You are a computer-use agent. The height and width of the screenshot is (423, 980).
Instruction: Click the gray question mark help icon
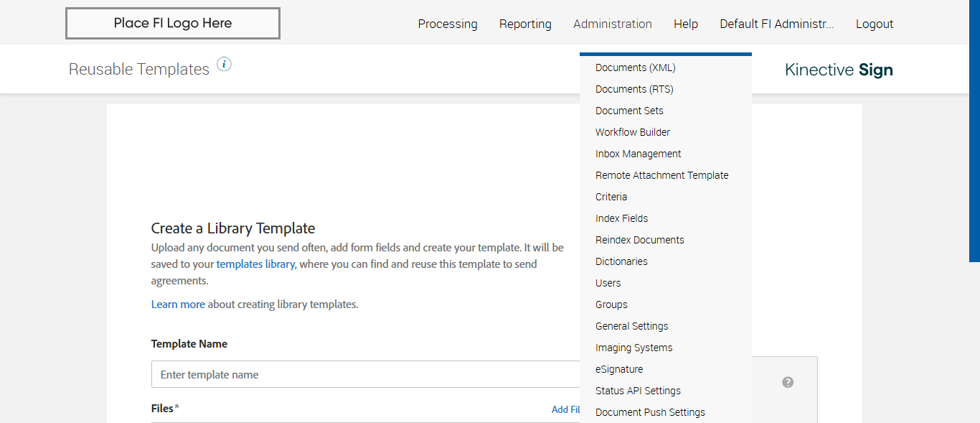[x=788, y=382]
